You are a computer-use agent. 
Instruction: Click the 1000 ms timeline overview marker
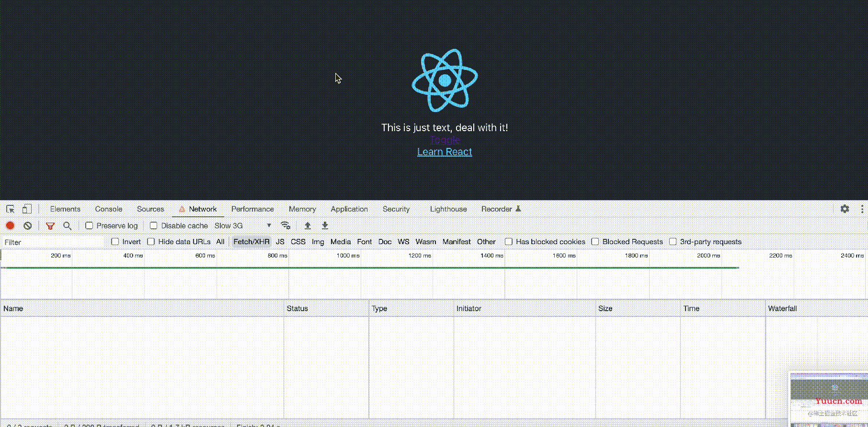coord(348,256)
